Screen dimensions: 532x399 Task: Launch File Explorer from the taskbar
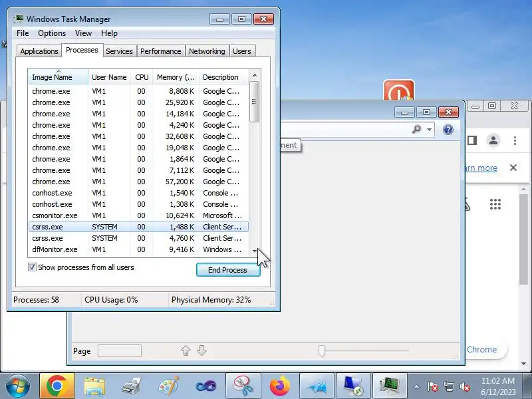coord(94,386)
